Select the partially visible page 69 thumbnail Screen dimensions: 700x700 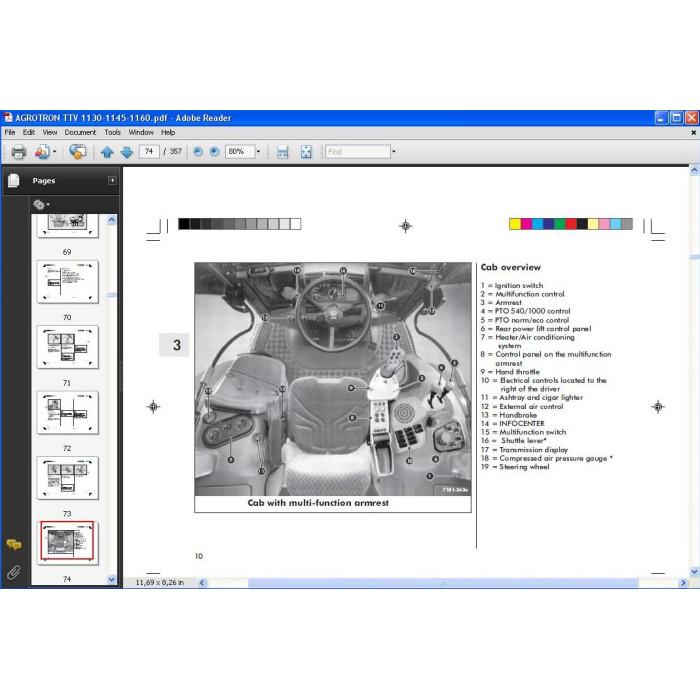[67, 226]
